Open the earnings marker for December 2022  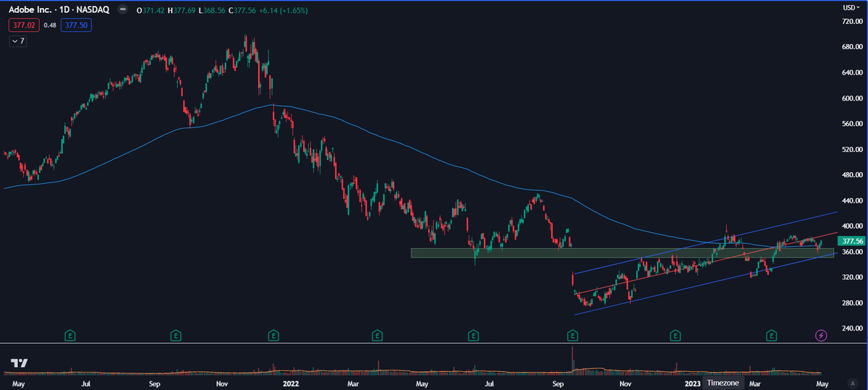pos(675,335)
